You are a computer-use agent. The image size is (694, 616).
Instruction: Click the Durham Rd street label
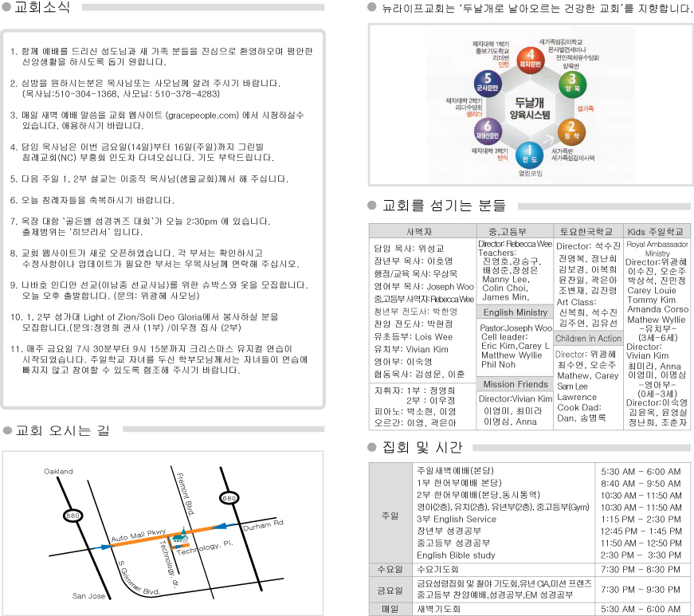263,525
